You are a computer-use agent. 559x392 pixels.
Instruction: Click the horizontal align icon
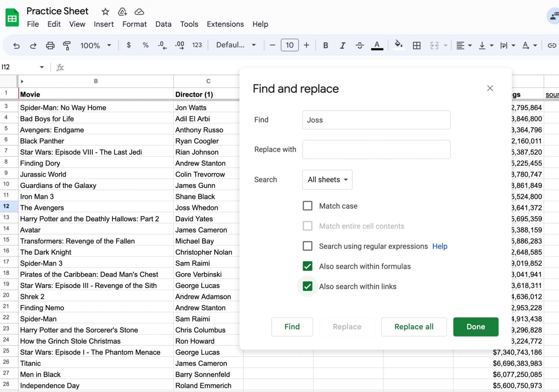click(x=460, y=45)
